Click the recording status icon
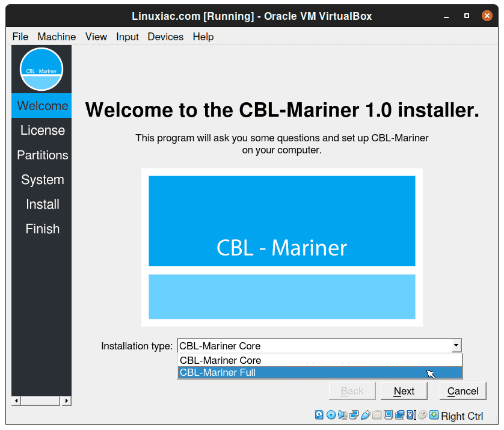Image resolution: width=504 pixels, height=430 pixels. pos(399,415)
